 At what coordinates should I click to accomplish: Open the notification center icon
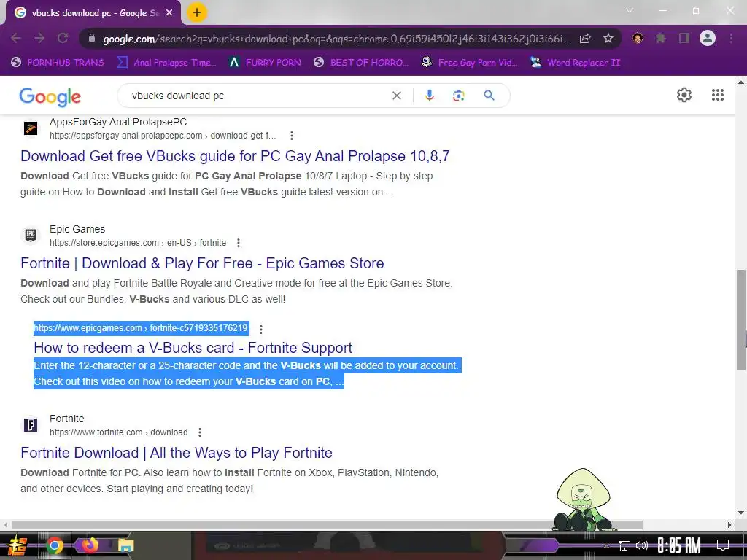[723, 545]
